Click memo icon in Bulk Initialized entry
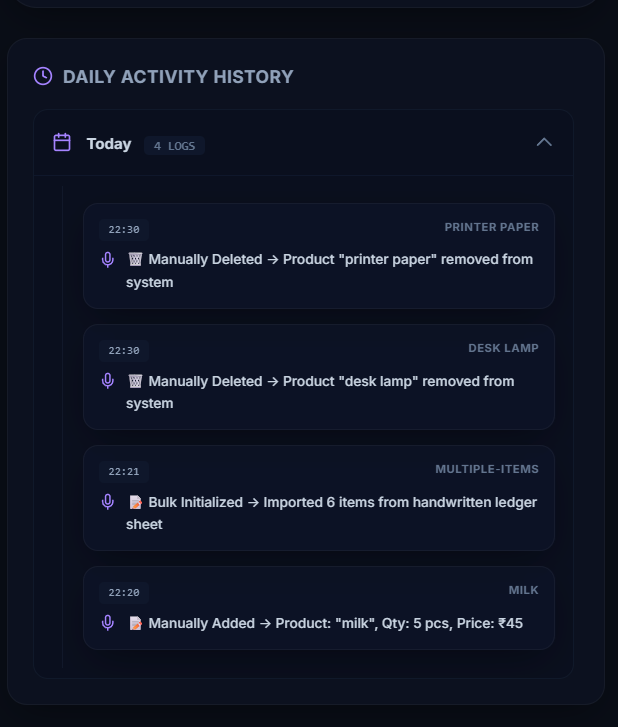The height and width of the screenshot is (727, 618). (x=135, y=502)
